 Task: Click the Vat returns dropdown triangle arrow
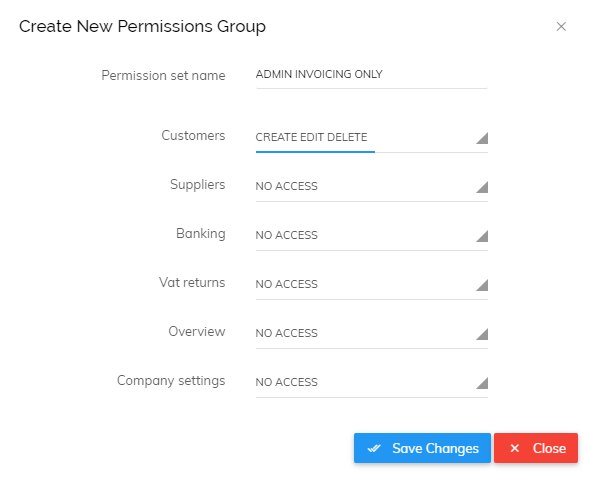pyautogui.click(x=482, y=285)
